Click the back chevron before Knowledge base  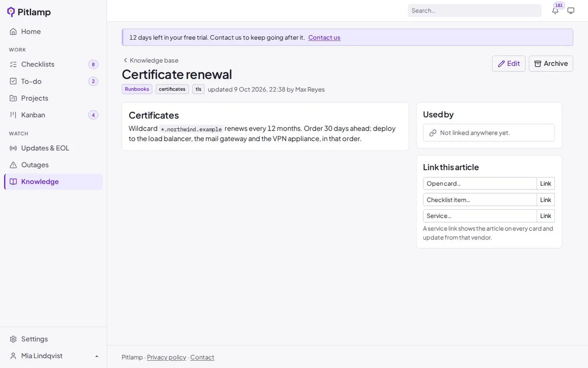click(x=125, y=60)
